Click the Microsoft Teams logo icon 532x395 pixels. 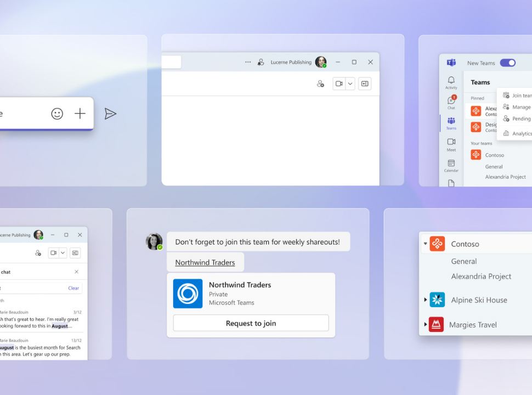click(x=451, y=63)
